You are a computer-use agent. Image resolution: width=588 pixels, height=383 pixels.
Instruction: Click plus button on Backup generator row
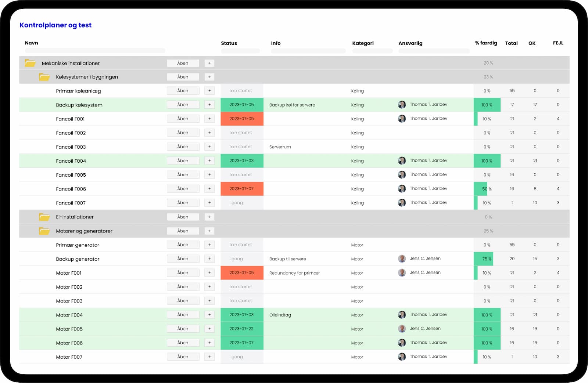[x=209, y=259]
